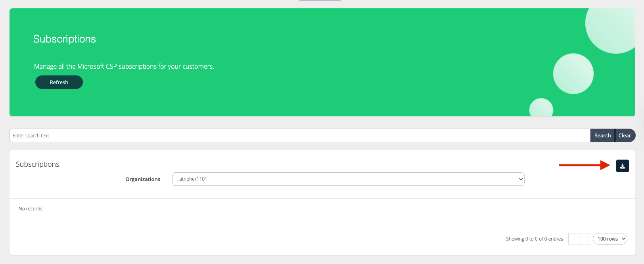Open the Organizations dropdown
Image resolution: width=644 pixels, height=264 pixels.
pos(348,179)
